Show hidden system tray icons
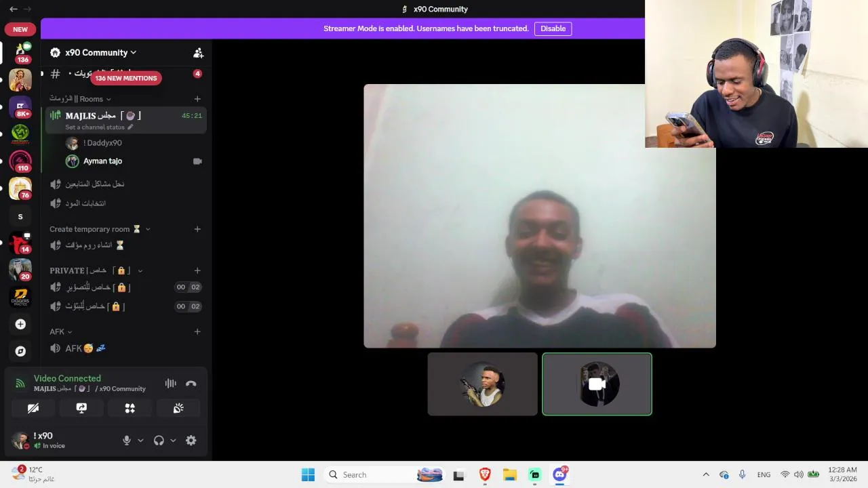The image size is (868, 488). 706,475
